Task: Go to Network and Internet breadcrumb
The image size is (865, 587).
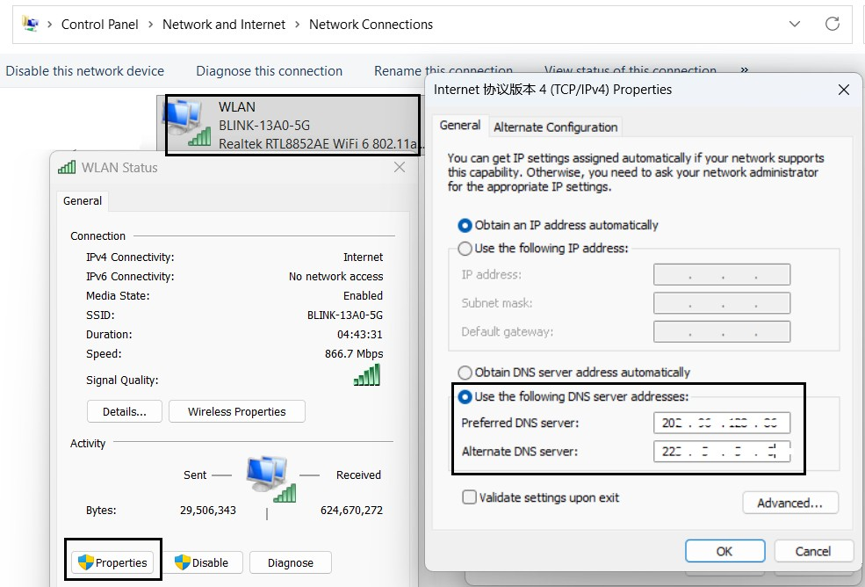Action: (223, 24)
